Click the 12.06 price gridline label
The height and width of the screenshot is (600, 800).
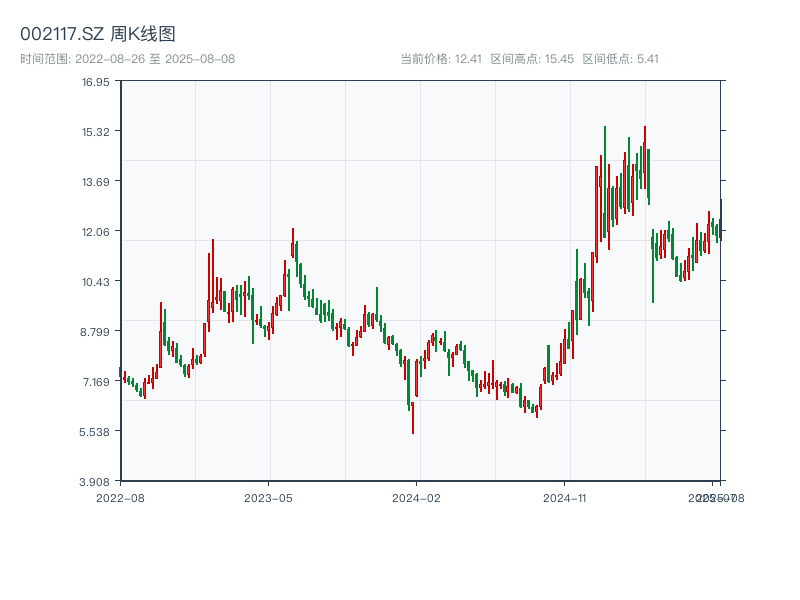98,233
